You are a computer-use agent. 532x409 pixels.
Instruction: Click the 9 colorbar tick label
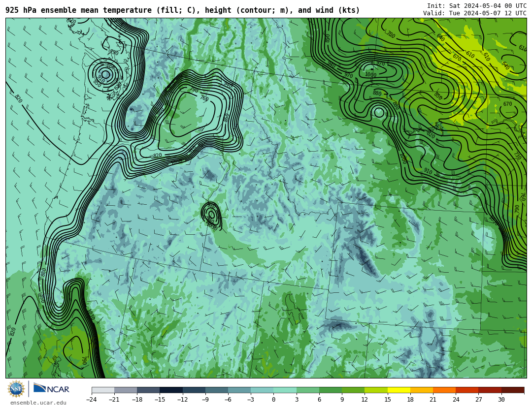(x=342, y=400)
